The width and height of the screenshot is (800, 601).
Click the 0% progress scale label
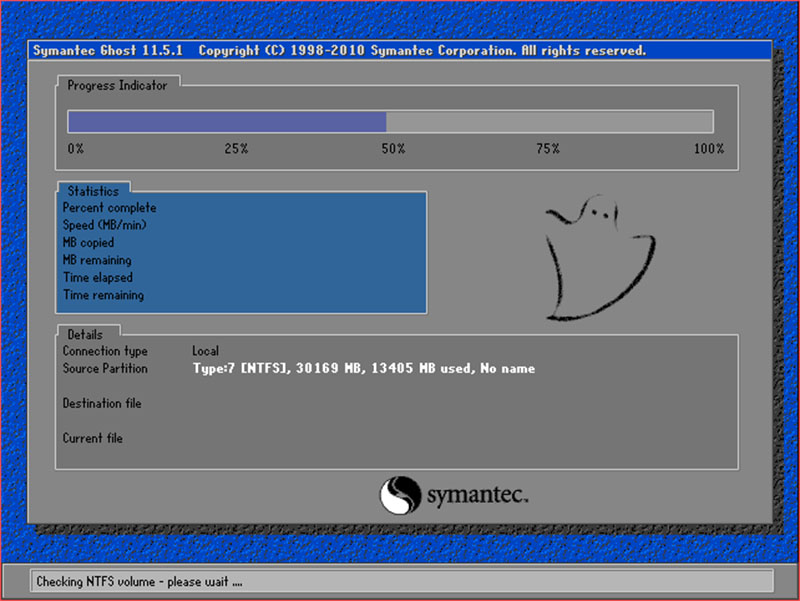point(76,148)
